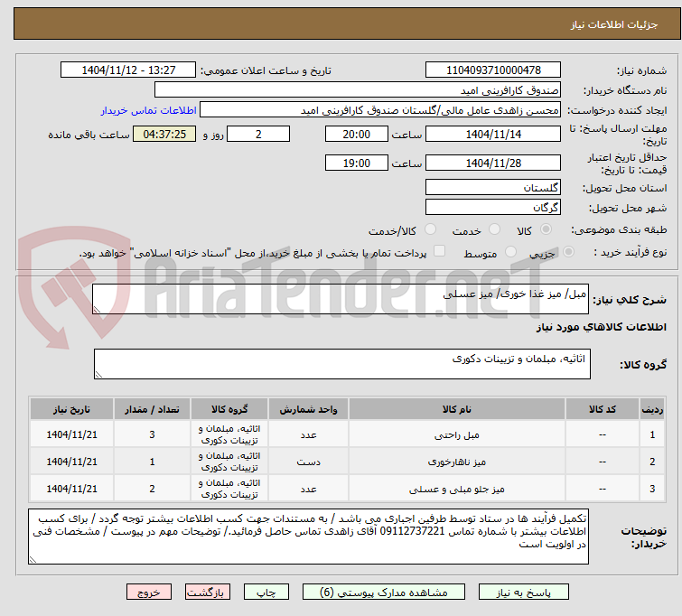Click the شرح کلی نیاز text area

pos(341,299)
